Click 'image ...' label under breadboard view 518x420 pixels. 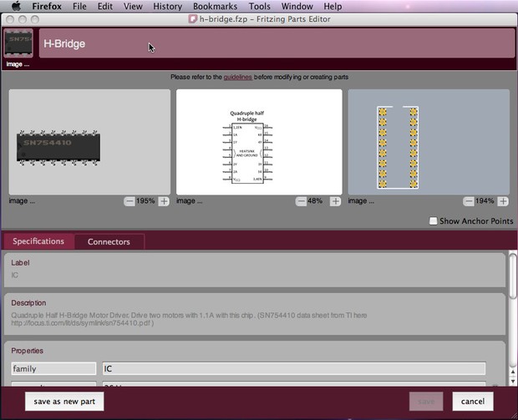(22, 200)
